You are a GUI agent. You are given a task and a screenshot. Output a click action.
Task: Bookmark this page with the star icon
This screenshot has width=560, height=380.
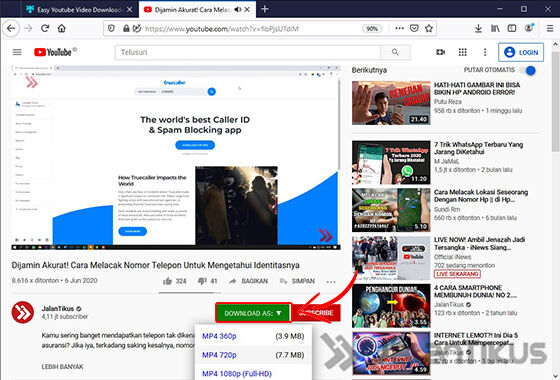(429, 29)
